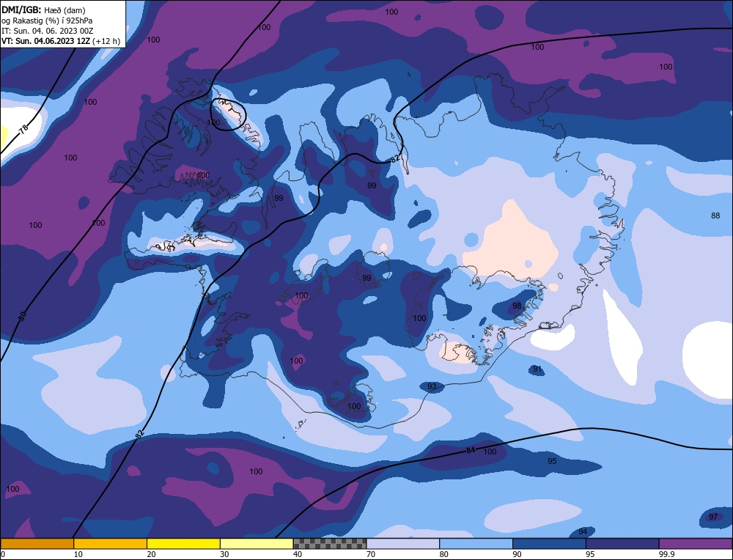The width and height of the screenshot is (733, 560).
Task: Click the checkered gray 40–70 legend swatch
Action: [x=330, y=544]
